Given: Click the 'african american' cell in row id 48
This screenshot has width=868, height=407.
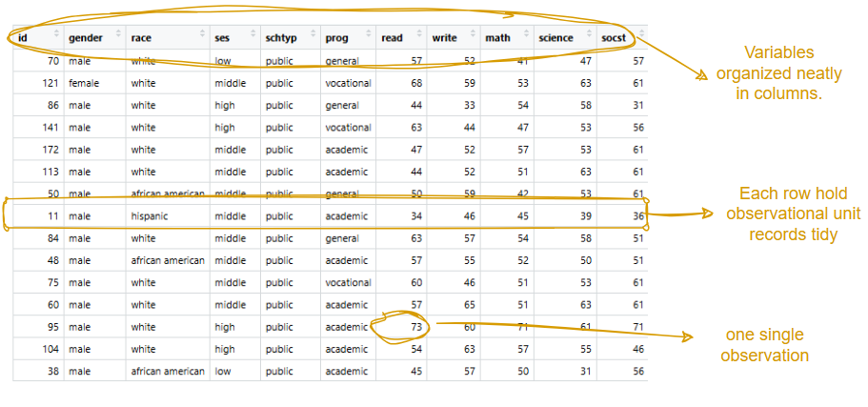Looking at the screenshot, I should 168,260.
